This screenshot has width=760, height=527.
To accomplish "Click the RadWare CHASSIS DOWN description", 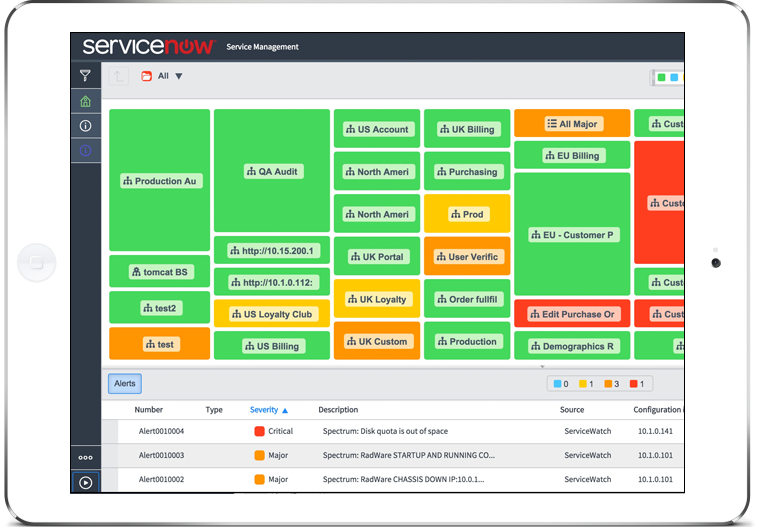I will coord(403,479).
